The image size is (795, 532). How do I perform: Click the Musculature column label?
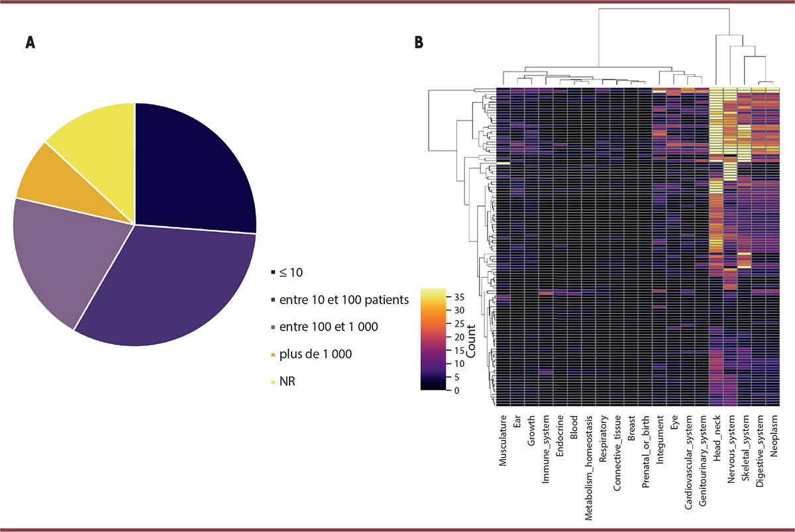pos(504,440)
